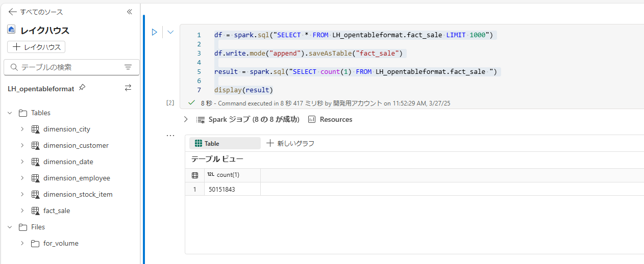644x264 pixels.
Task: Open the dimension_date table
Action: [68, 162]
